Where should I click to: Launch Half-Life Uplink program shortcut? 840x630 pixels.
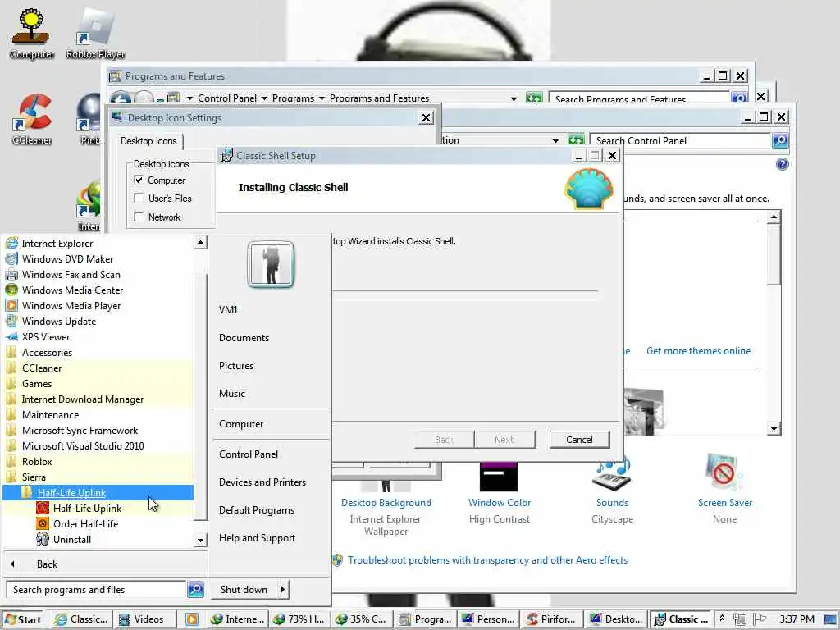[x=87, y=508]
